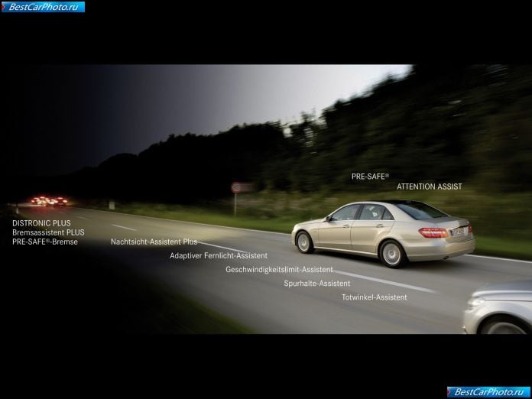Image resolution: width=532 pixels, height=399 pixels.
Task: Click the gold Mercedes sedan
Action: (384, 232)
